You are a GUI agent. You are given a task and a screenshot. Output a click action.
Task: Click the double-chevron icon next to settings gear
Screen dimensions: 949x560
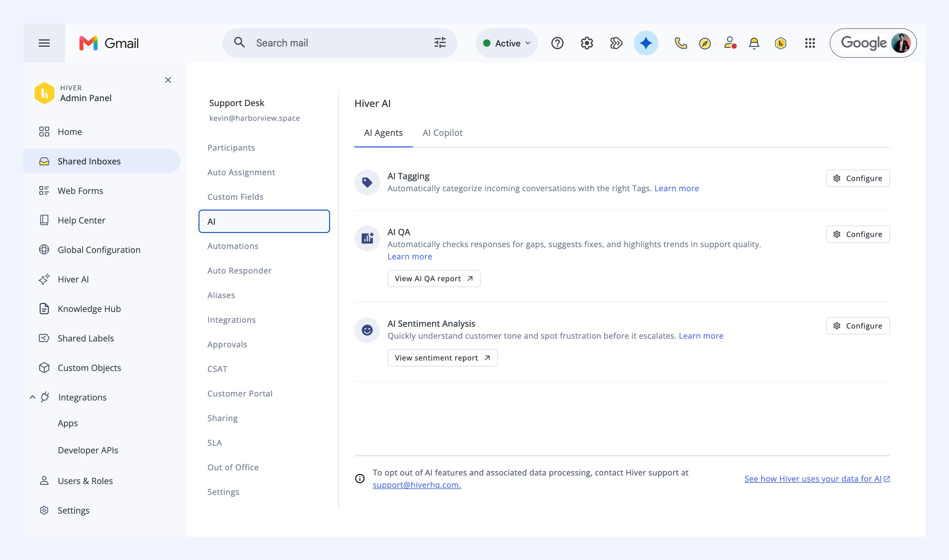(616, 43)
